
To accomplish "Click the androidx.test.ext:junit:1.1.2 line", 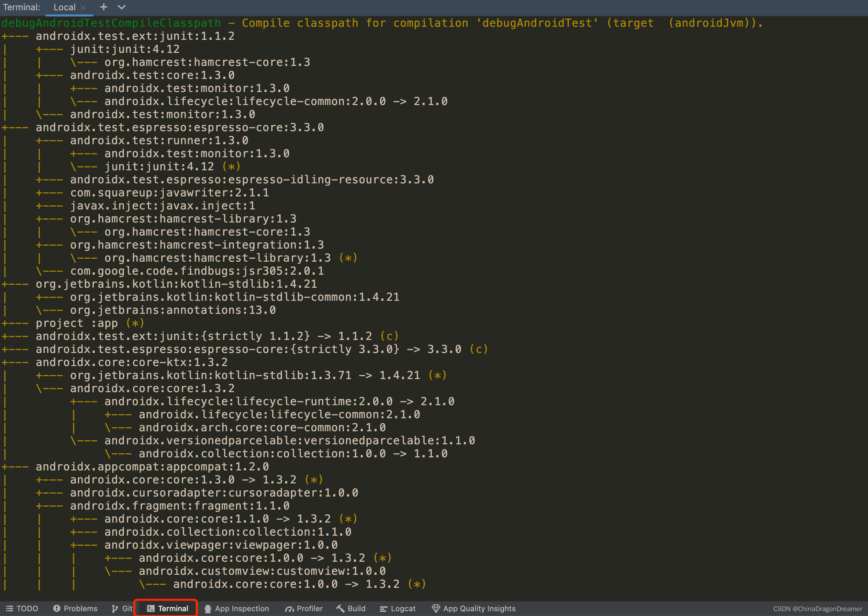I will point(135,36).
